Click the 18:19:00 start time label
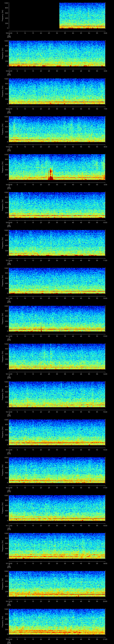The width and height of the screenshot is (114, 644). pyautogui.click(x=9, y=601)
